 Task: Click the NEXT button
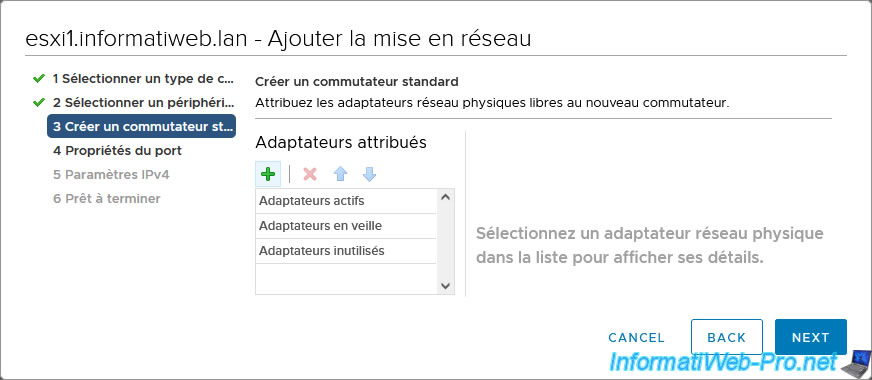tap(810, 337)
